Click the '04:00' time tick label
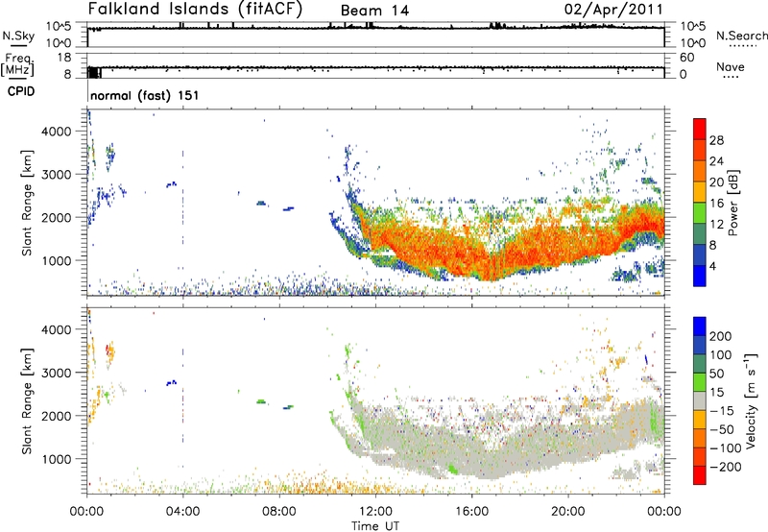The height and width of the screenshot is (532, 768). (x=182, y=512)
